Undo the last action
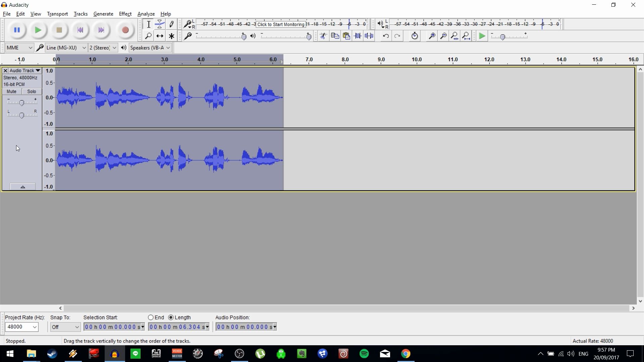This screenshot has height=362, width=644. pyautogui.click(x=386, y=36)
